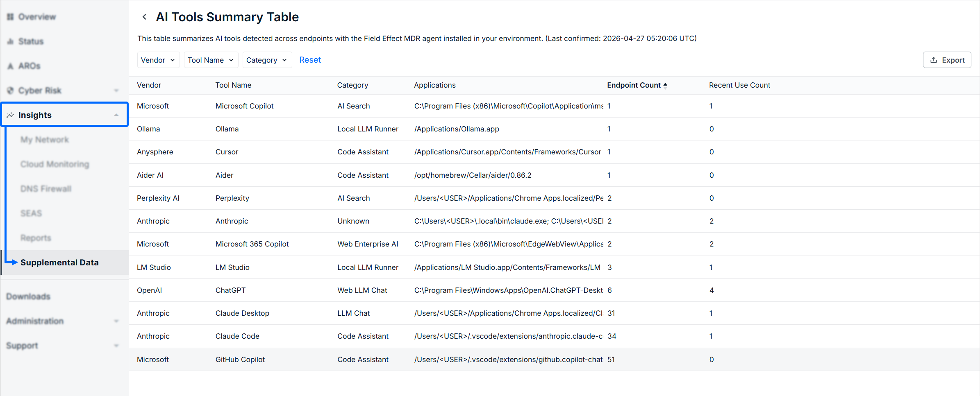
Task: Click the ChatGPT tool name cell
Action: (x=230, y=290)
